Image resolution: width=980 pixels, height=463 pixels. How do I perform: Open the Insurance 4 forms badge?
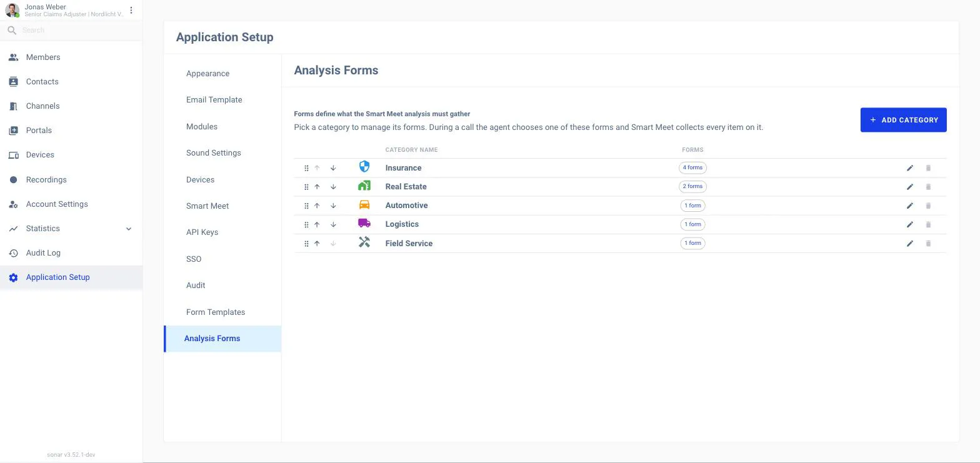pyautogui.click(x=692, y=167)
